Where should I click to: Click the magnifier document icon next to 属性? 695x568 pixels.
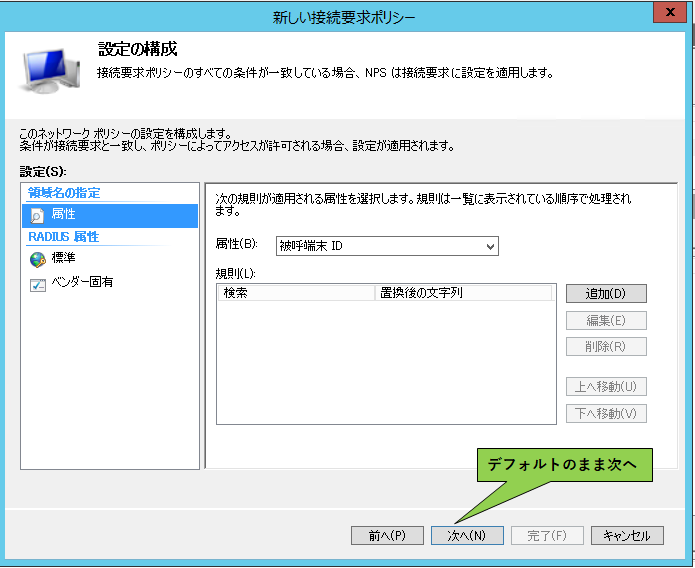[37, 215]
